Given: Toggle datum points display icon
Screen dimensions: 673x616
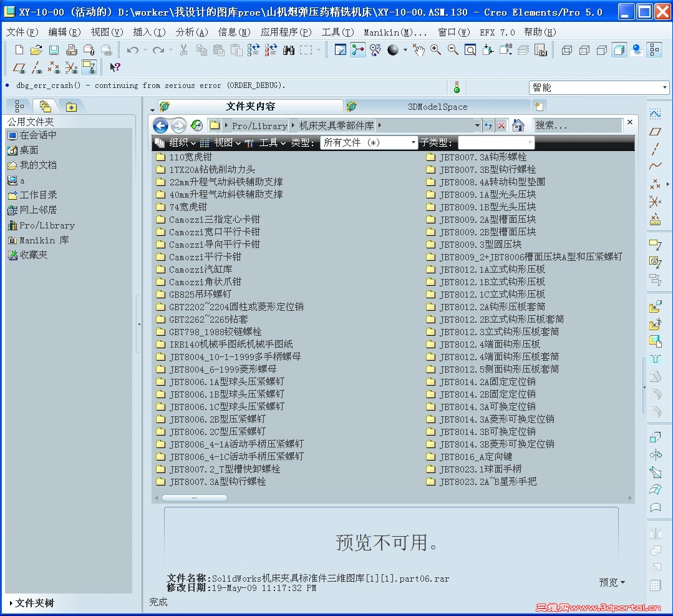Looking at the screenshot, I should (x=54, y=67).
